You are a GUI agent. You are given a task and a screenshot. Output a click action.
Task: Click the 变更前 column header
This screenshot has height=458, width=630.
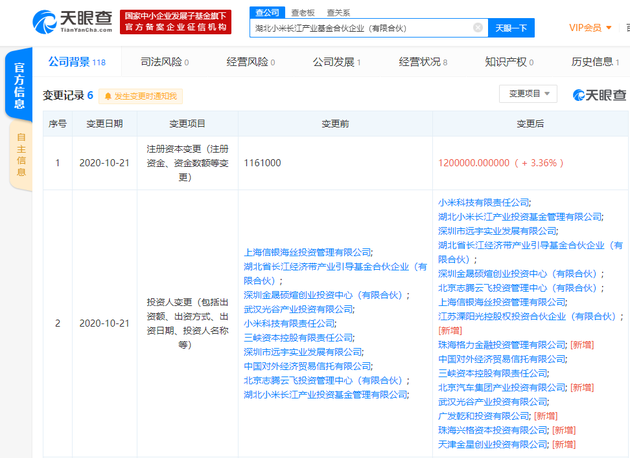(x=335, y=124)
